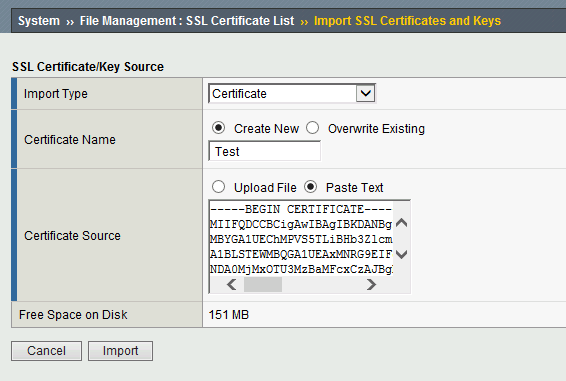This screenshot has width=566, height=381.
Task: Click the BEGIN CERTIFICATE line in textarea
Action: pos(301,209)
